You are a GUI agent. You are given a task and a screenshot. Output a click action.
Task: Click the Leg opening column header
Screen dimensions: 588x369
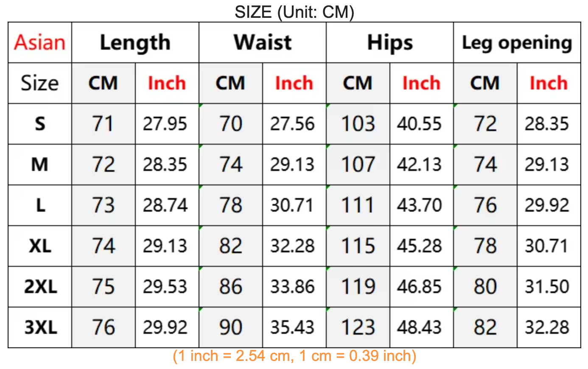517,43
